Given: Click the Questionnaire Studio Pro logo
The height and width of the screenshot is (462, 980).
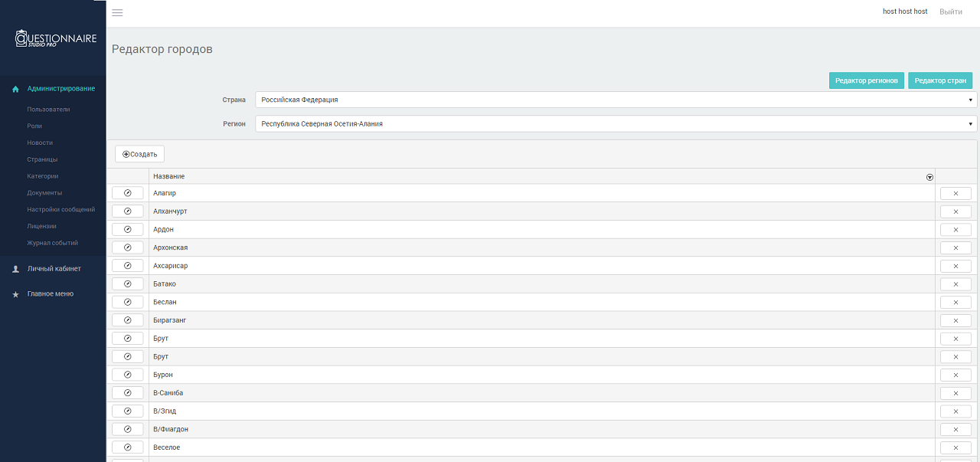Looking at the screenshot, I should [x=56, y=38].
